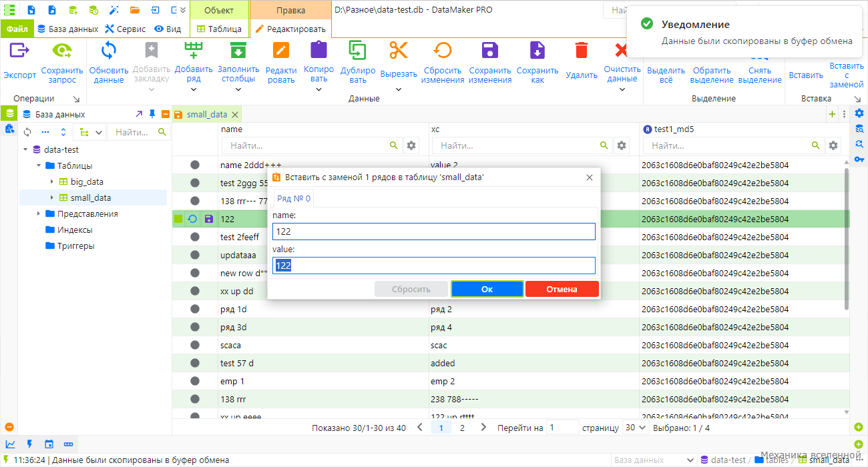Image resolution: width=868 pixels, height=467 pixels.
Task: Click the magic wand icon in quick toolbar
Action: click(x=114, y=10)
